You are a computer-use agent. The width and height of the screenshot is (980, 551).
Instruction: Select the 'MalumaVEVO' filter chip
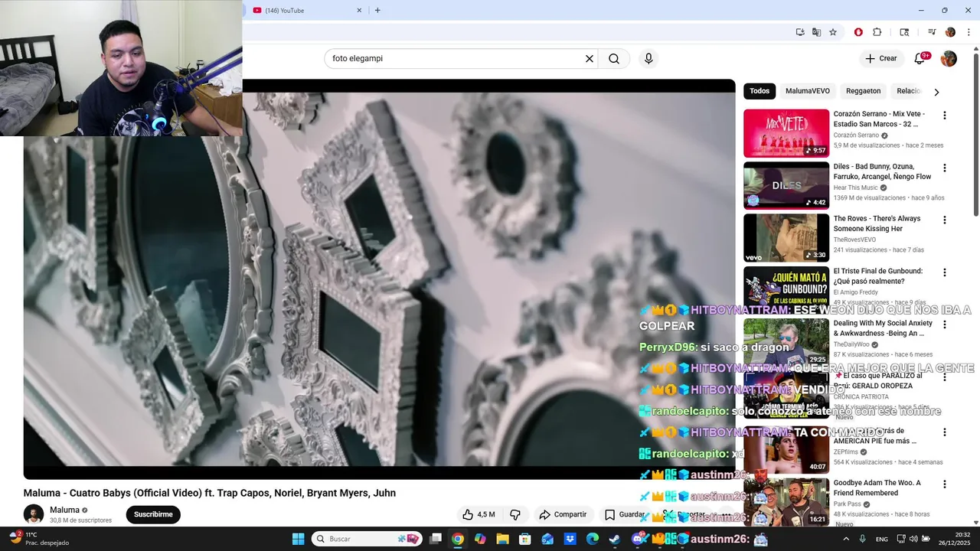point(808,91)
